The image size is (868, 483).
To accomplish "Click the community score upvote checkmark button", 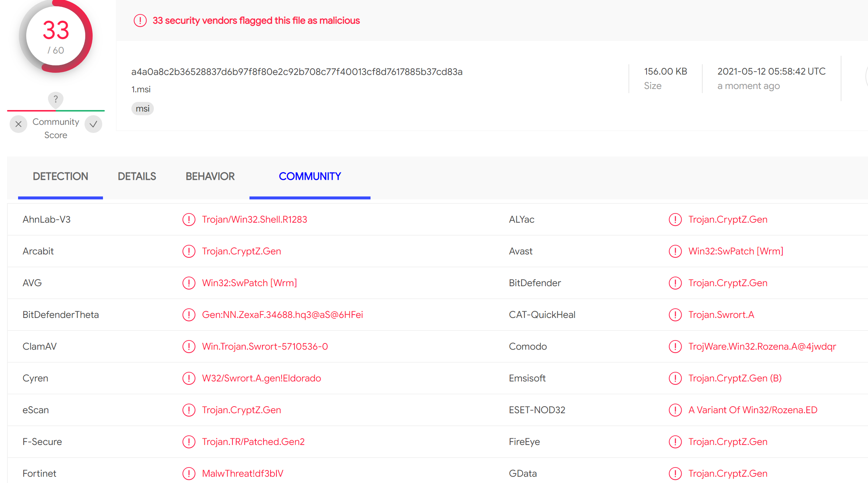I will click(93, 124).
